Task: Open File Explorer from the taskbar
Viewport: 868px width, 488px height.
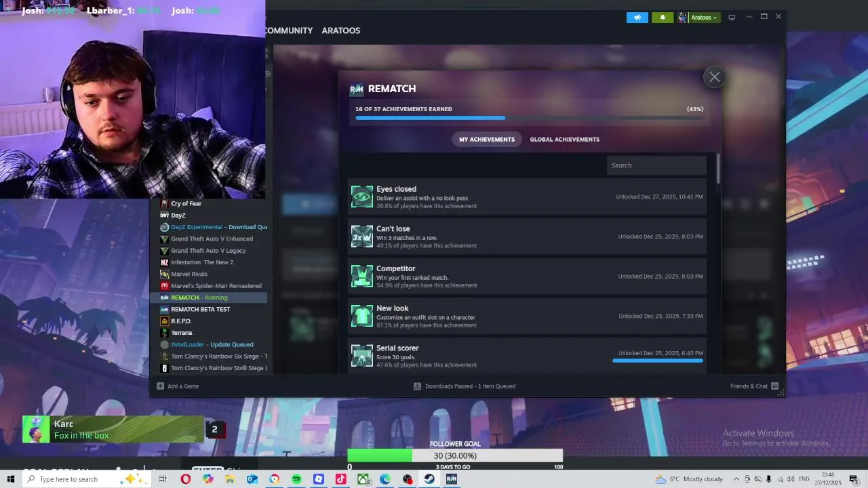Action: (x=230, y=479)
